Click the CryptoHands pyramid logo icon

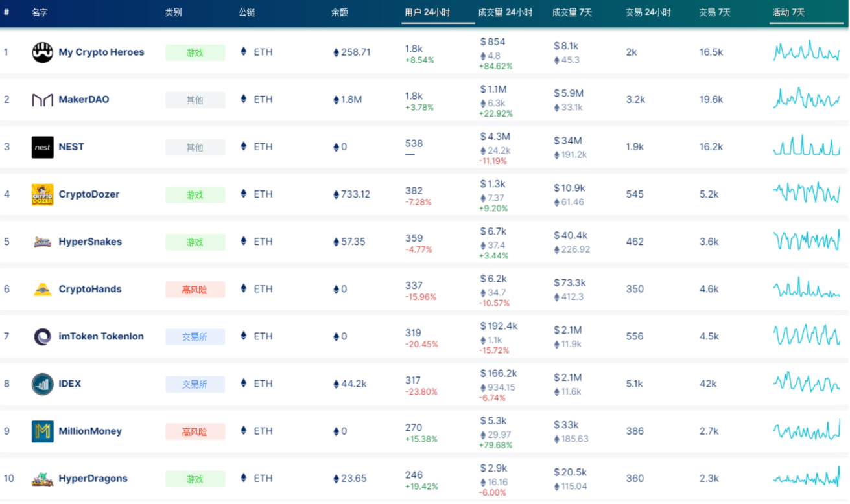[43, 289]
